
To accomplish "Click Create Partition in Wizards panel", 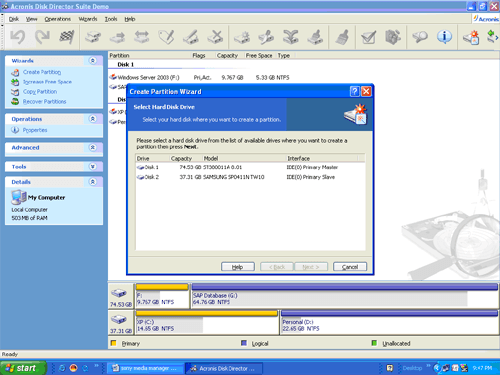I will [x=42, y=72].
